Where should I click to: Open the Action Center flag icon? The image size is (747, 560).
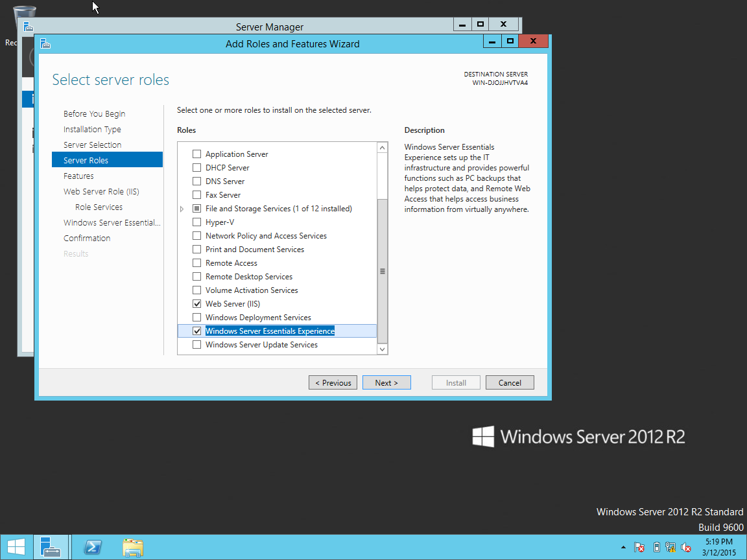[x=639, y=547]
